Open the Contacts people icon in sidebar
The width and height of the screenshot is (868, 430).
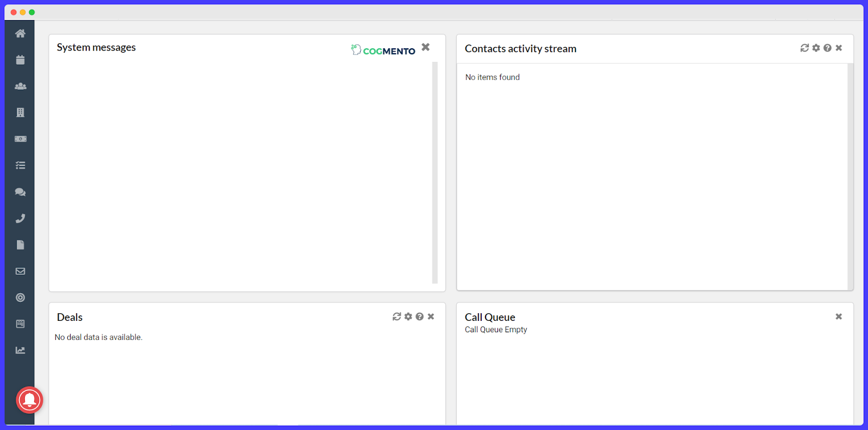click(x=20, y=86)
